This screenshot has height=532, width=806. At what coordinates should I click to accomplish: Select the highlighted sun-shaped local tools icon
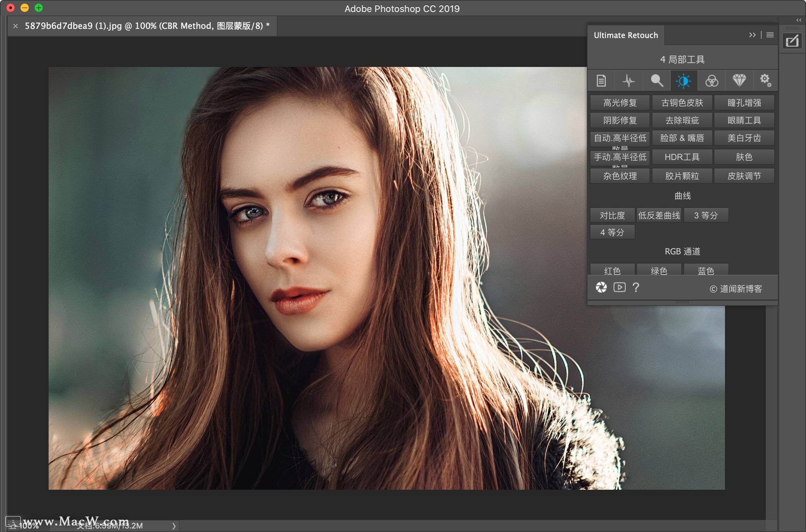[x=683, y=80]
